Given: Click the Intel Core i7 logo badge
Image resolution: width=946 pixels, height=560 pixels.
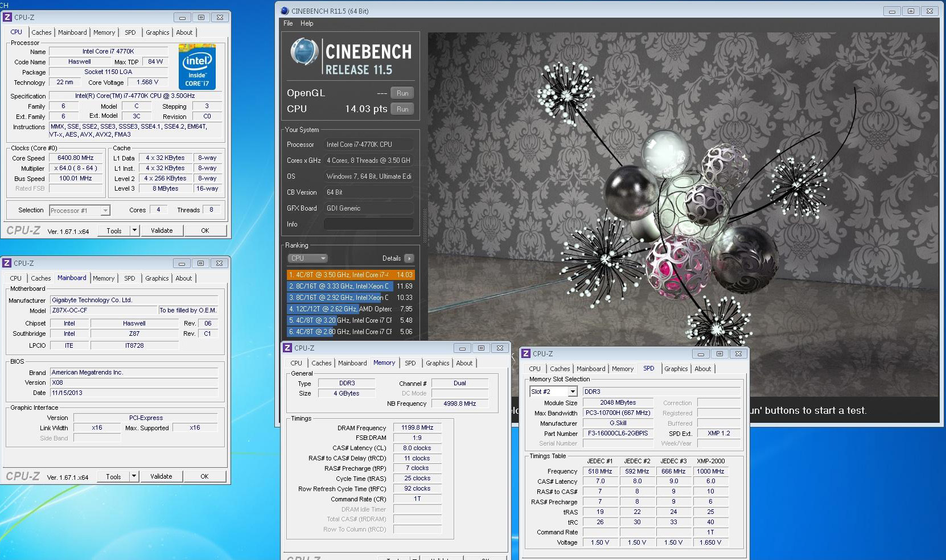Looking at the screenshot, I should pos(197,67).
